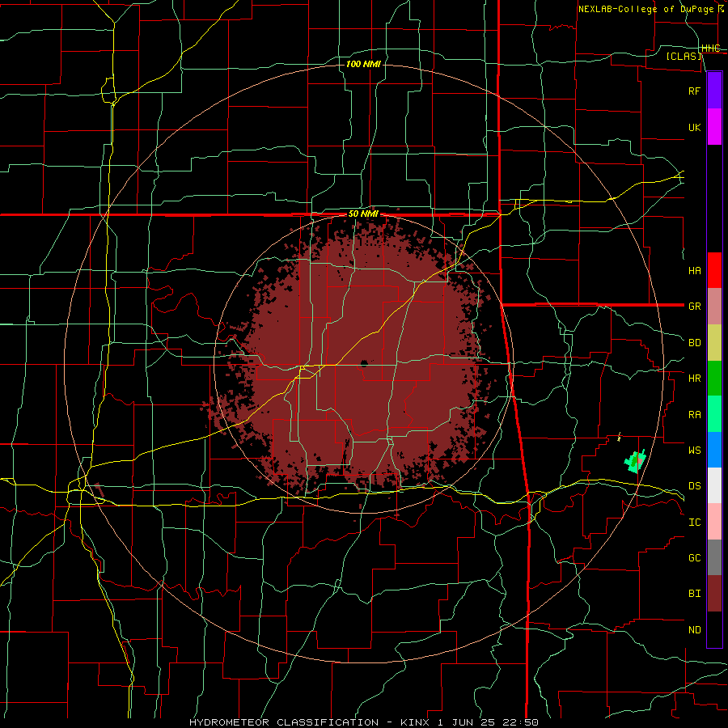
Task: Select the yellow BD legend swatch
Action: coord(714,342)
